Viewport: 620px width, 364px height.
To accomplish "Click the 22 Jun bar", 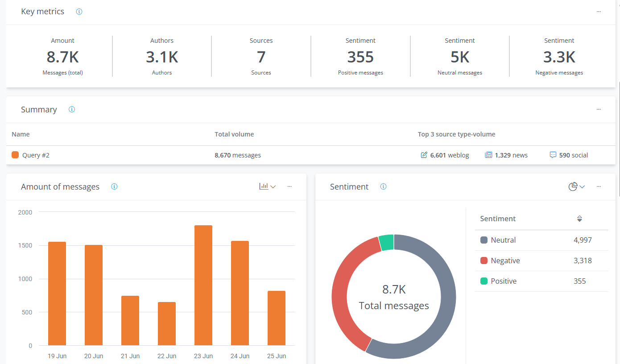I will (167, 324).
